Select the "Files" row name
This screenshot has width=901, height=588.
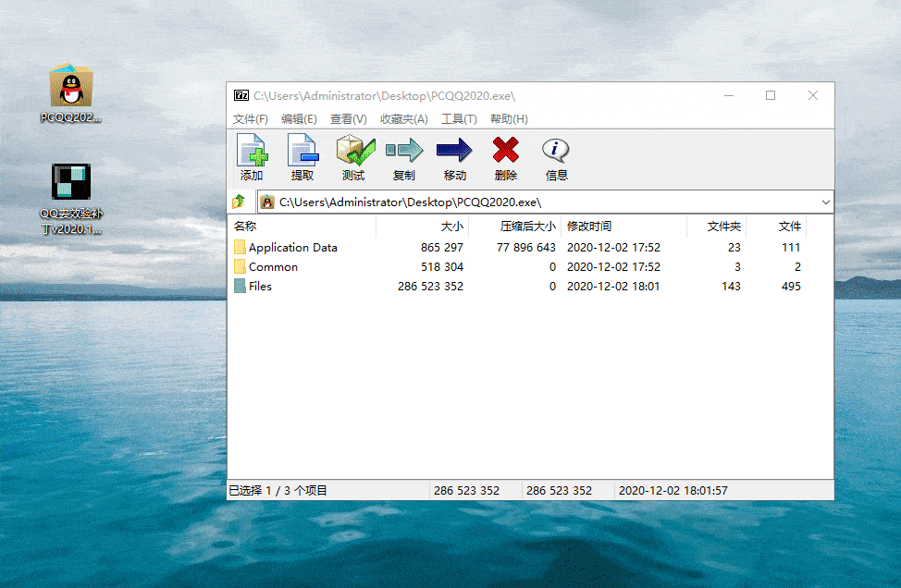tap(260, 286)
